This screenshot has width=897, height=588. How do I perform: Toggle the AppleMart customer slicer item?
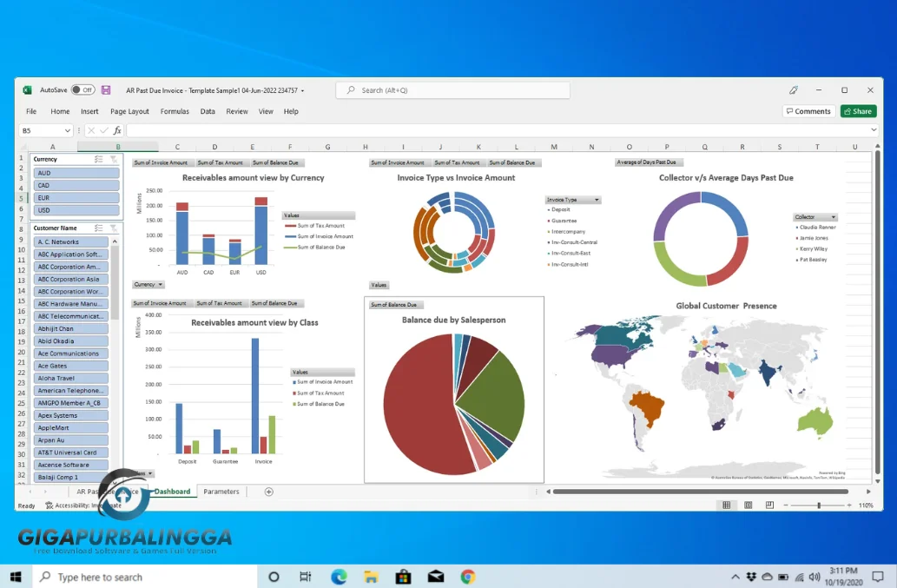tap(71, 428)
